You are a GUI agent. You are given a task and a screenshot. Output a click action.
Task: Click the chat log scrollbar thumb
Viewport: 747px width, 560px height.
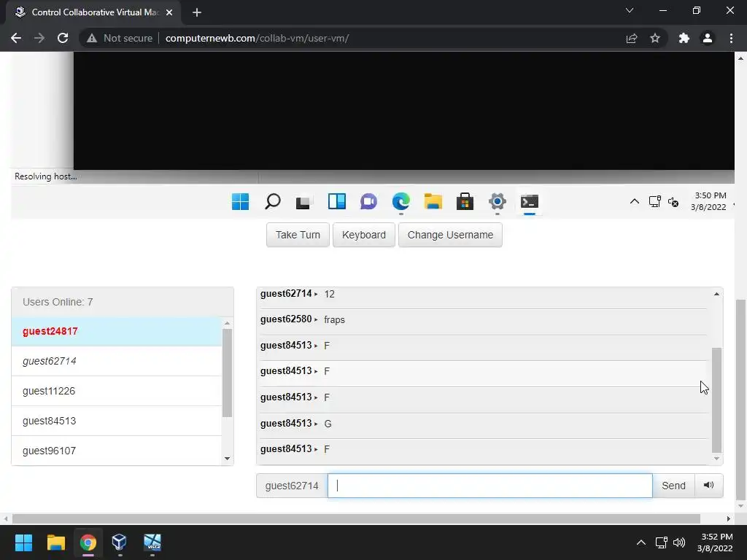click(x=716, y=400)
